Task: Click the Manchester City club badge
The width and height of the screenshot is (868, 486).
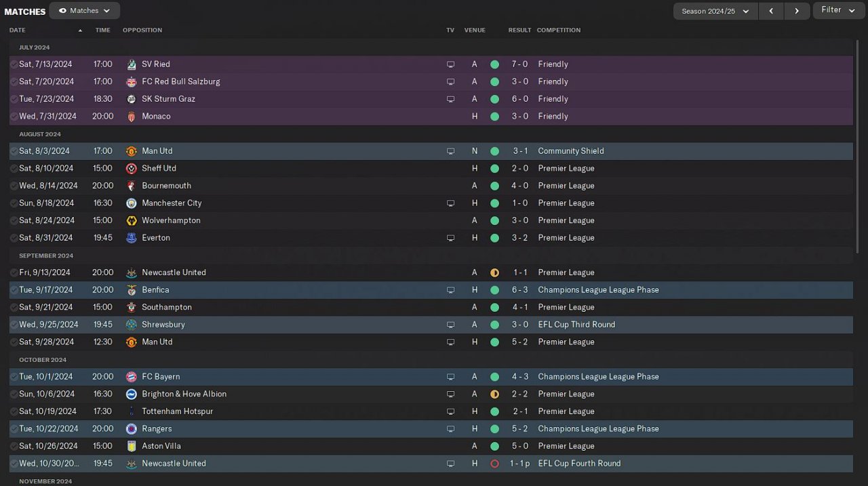Action: 132,203
